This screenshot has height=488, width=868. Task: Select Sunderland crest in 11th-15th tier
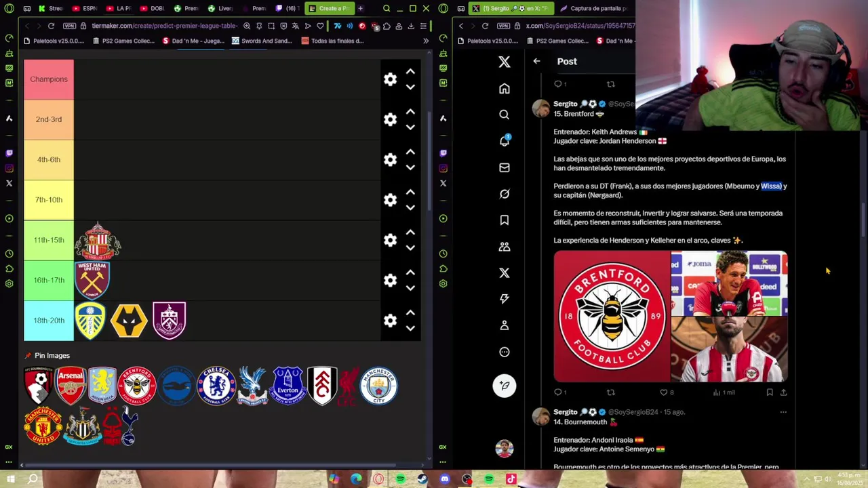pos(98,240)
